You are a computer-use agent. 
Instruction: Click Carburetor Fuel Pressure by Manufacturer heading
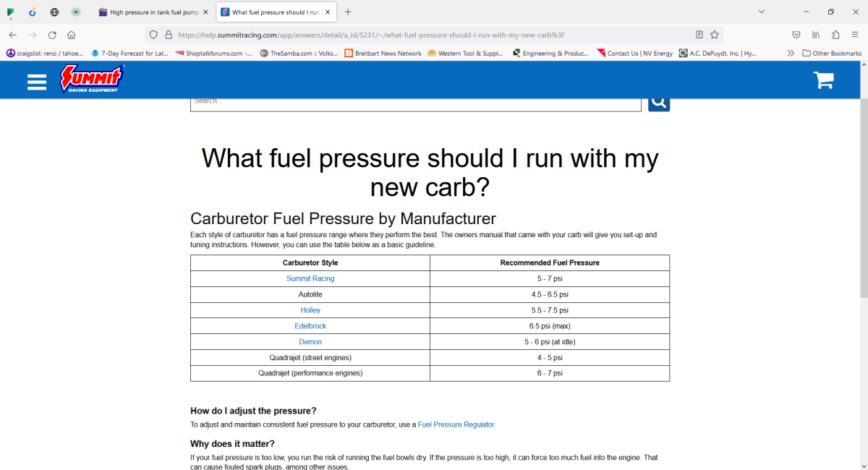(343, 218)
